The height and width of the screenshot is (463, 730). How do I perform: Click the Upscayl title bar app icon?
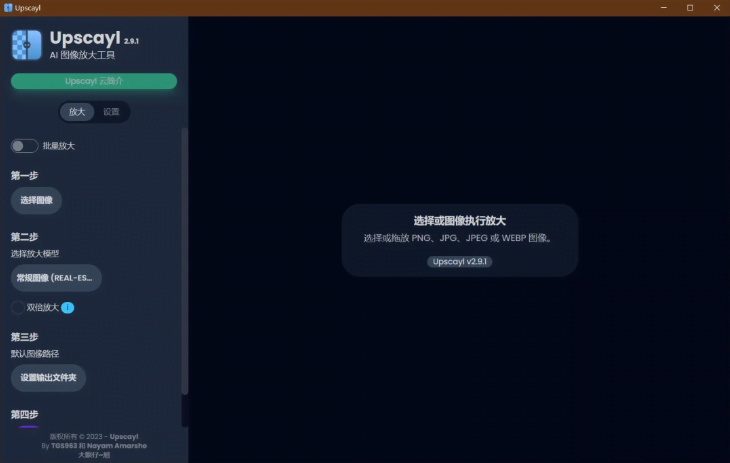point(8,8)
